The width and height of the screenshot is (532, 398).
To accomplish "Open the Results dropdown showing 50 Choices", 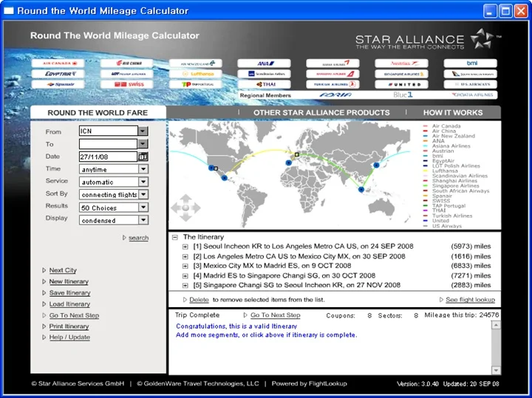I will click(x=143, y=207).
